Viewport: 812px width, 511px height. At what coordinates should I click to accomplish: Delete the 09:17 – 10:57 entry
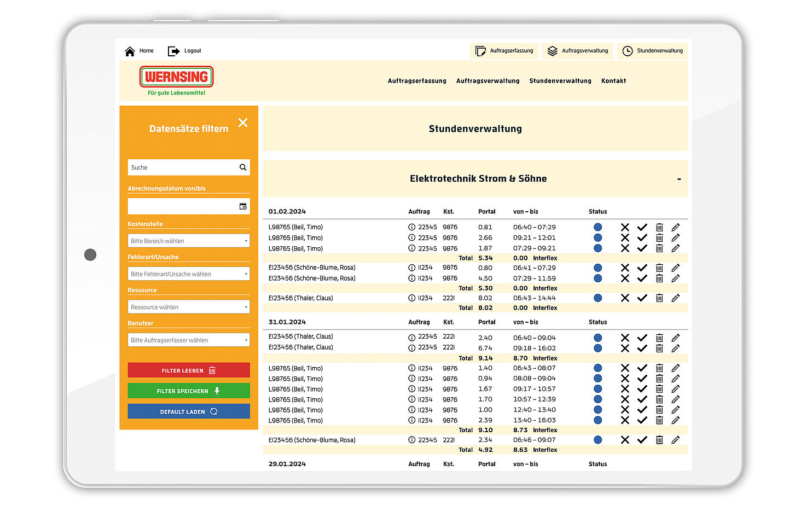click(659, 389)
